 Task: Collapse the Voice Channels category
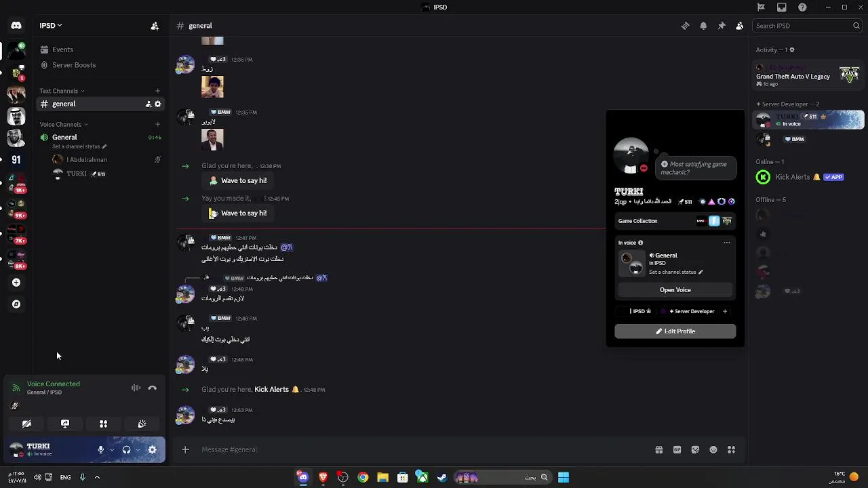pyautogui.click(x=64, y=124)
